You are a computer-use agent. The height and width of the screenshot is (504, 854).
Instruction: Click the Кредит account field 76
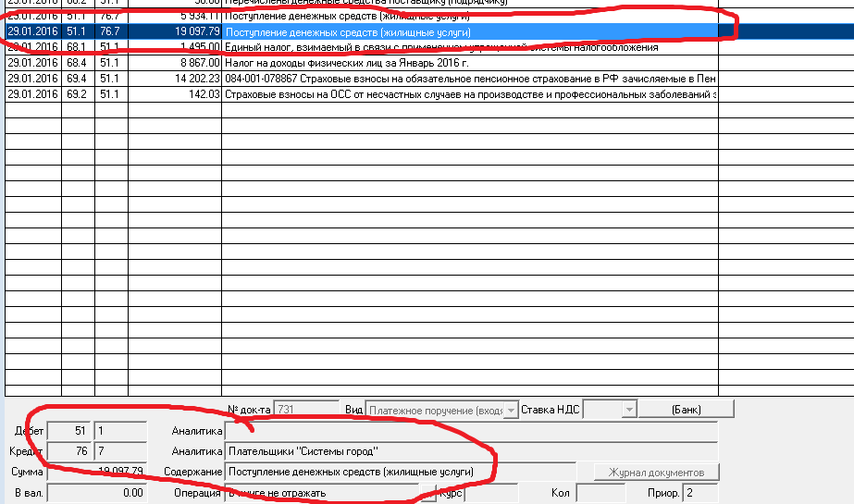click(70, 451)
